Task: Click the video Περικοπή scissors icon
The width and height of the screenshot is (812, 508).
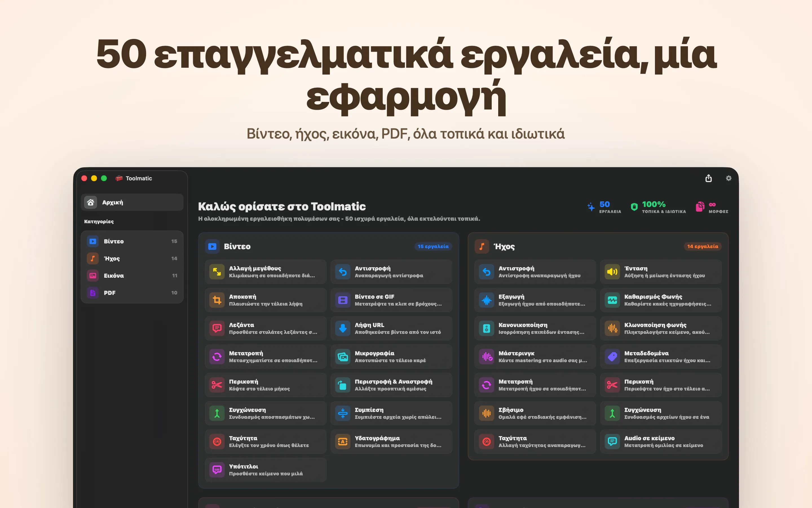Action: [217, 385]
